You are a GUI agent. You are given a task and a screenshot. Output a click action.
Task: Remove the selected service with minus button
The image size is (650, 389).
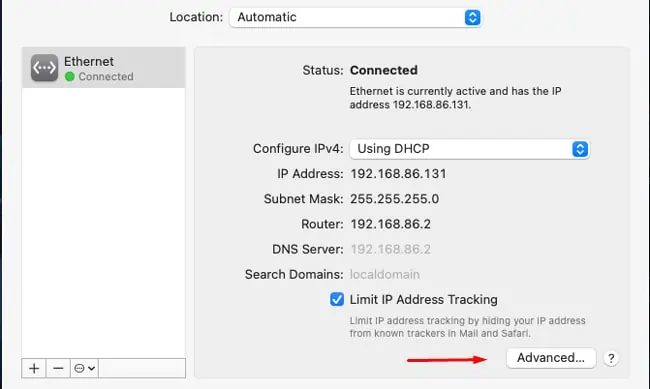click(x=58, y=368)
